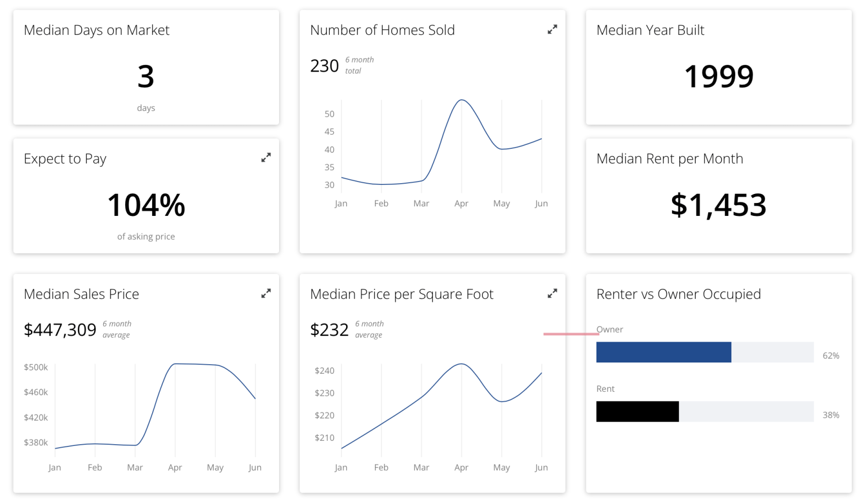Click the black Rent occupancy bar
Screen dimensions: 866x504
pos(638,412)
